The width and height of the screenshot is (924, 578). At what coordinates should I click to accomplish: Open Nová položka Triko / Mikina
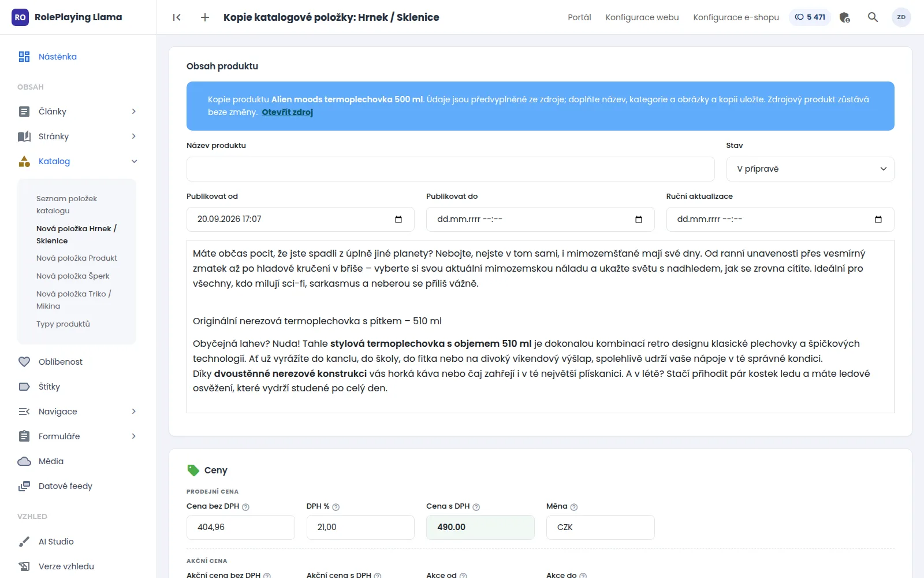pos(74,300)
